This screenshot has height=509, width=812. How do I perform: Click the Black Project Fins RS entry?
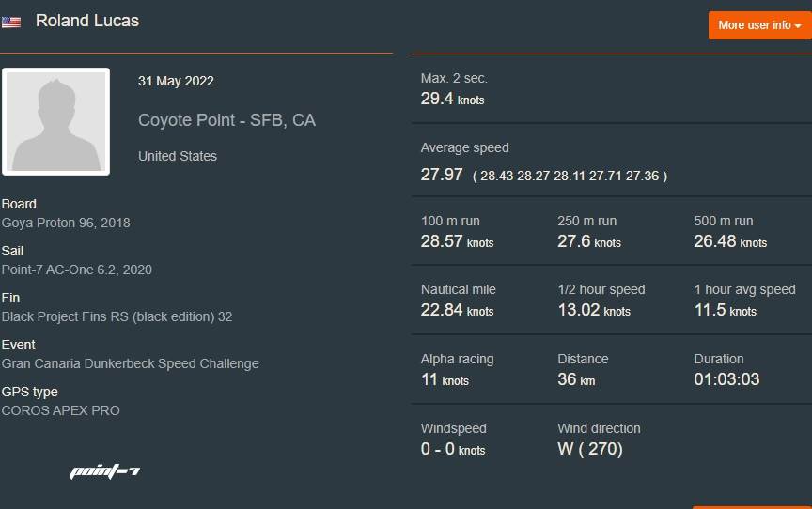(x=117, y=316)
